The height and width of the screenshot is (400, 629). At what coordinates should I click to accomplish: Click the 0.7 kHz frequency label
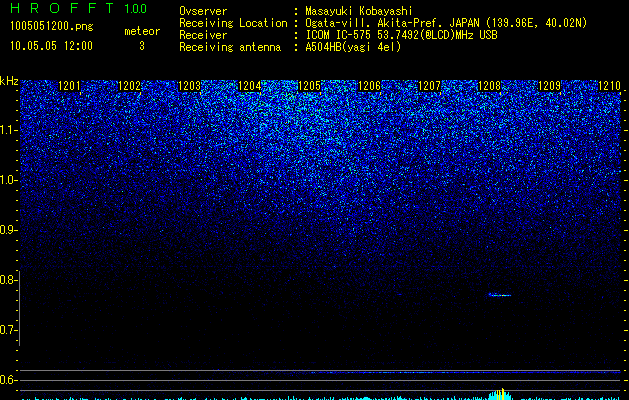[8, 330]
